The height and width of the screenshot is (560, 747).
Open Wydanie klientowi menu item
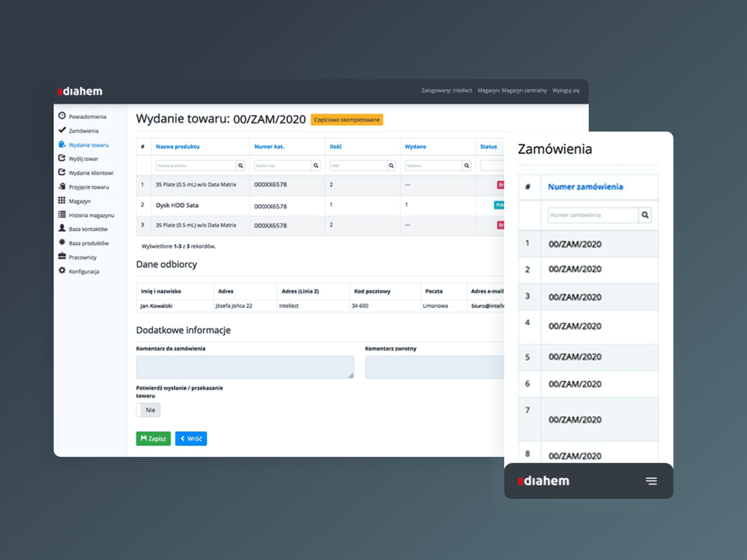click(91, 173)
